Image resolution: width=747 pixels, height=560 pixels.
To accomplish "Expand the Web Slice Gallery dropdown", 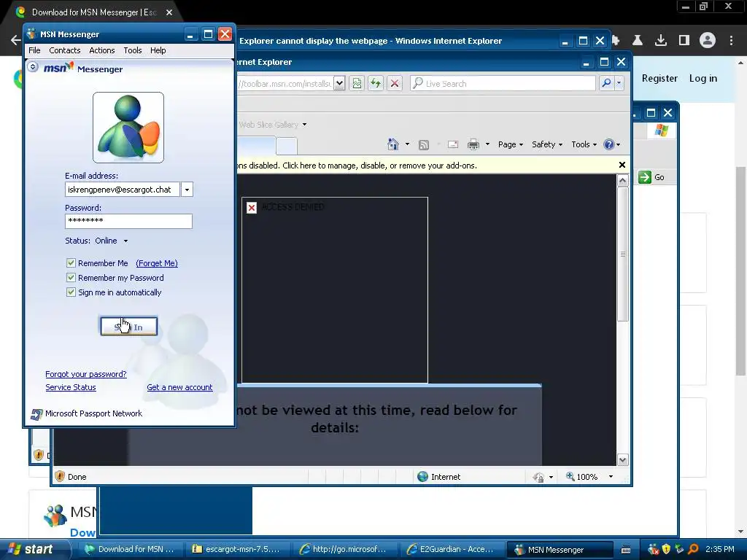I will (304, 125).
